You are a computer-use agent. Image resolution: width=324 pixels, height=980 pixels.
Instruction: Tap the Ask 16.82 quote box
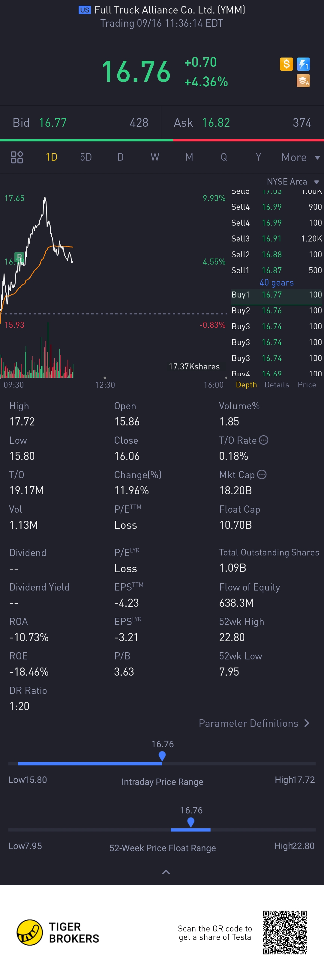(242, 123)
